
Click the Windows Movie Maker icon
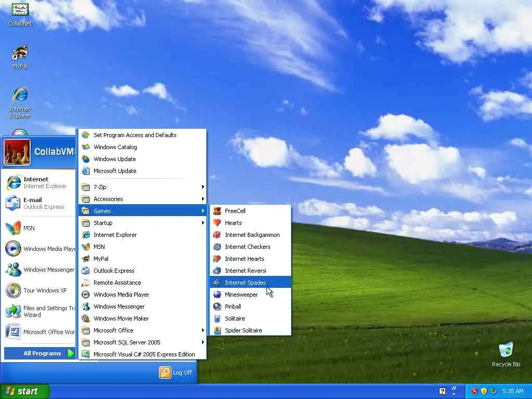coord(86,318)
